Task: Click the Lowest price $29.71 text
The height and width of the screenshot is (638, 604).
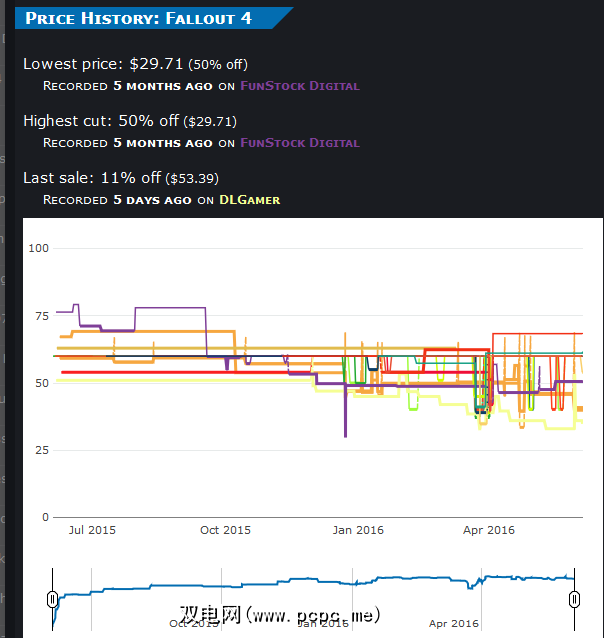Action: click(136, 64)
